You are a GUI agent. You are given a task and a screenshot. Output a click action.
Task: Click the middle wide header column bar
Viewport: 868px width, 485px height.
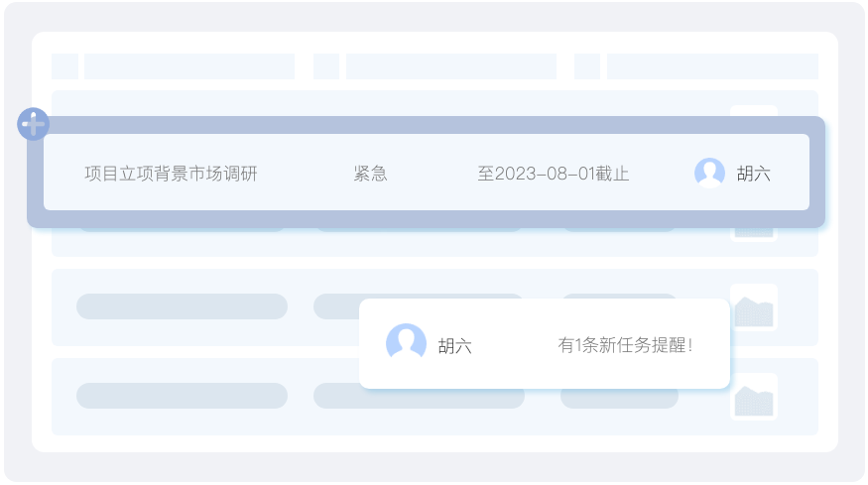tap(451, 66)
